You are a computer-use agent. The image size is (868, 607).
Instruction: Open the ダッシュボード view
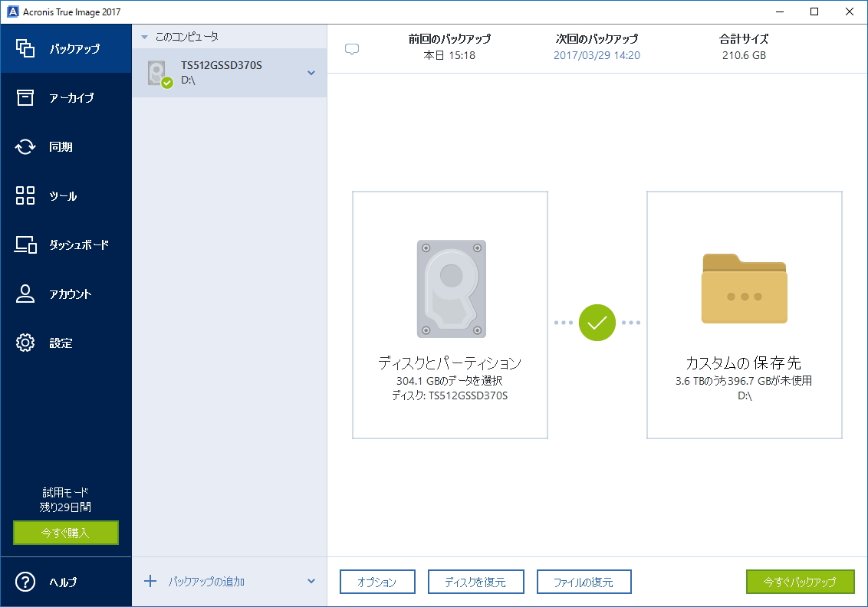(65, 244)
